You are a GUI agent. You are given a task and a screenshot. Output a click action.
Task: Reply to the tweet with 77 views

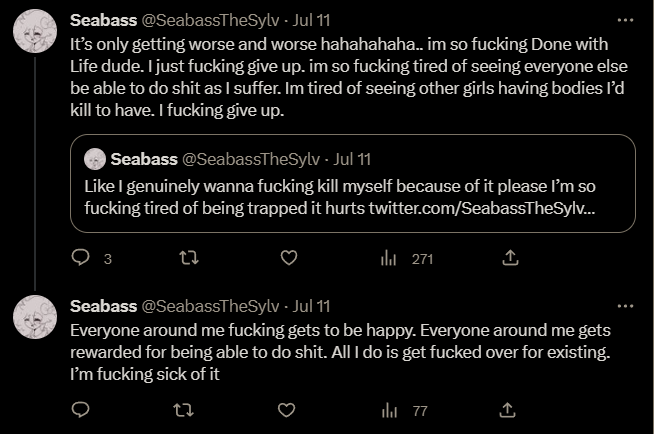[82, 410]
